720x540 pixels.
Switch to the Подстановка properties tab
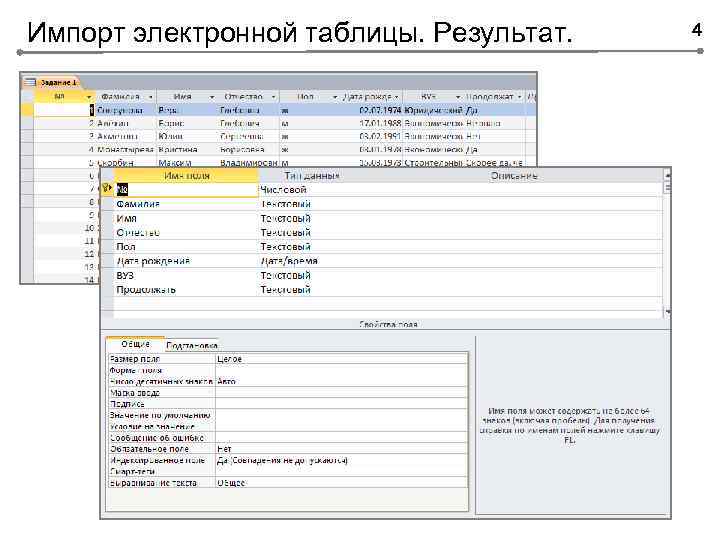(192, 345)
